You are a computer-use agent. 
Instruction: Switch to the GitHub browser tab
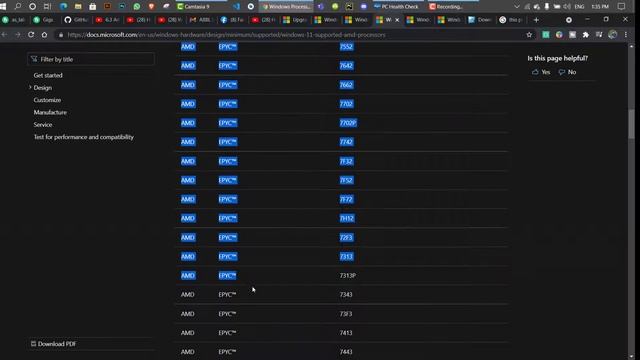pos(76,20)
